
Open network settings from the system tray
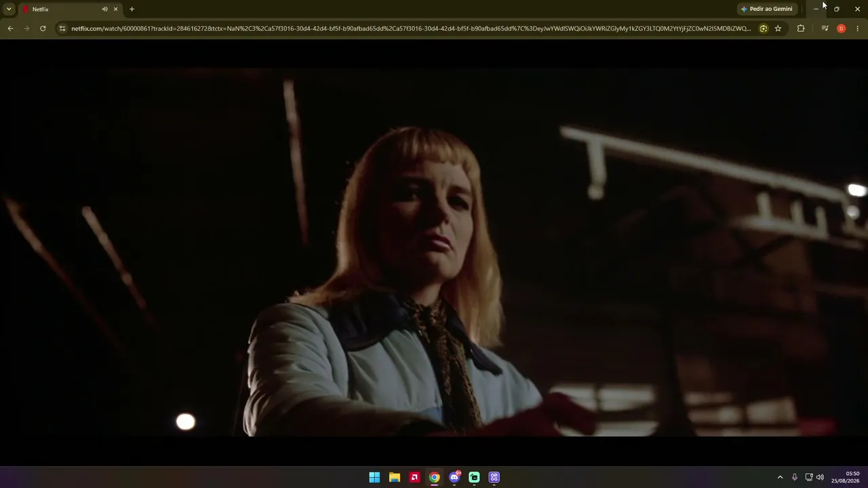coord(808,477)
